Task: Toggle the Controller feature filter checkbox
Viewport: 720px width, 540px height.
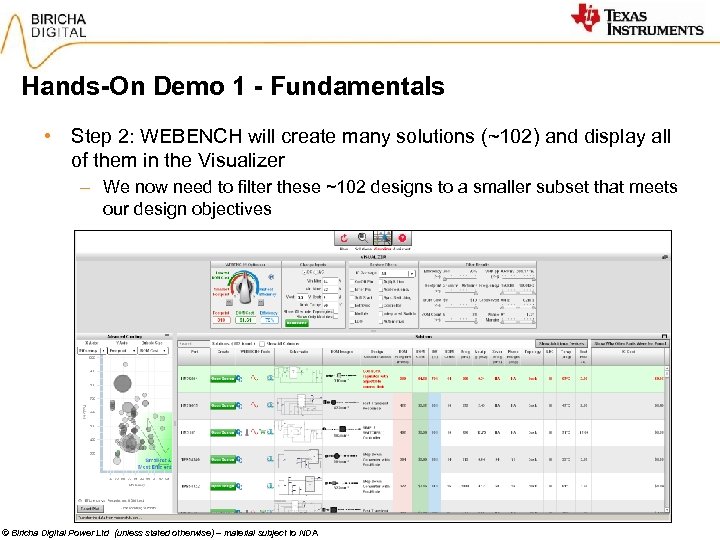Action: (381, 305)
